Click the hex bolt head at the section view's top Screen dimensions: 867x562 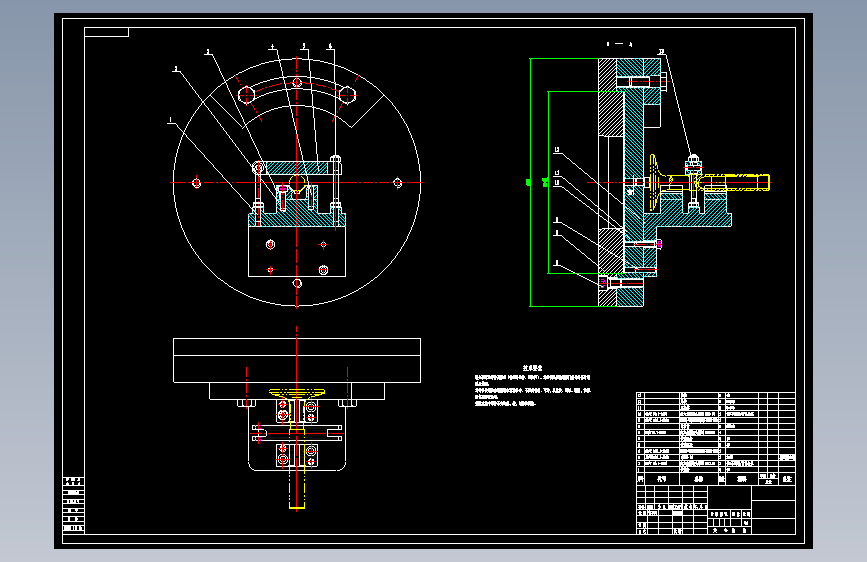664,81
